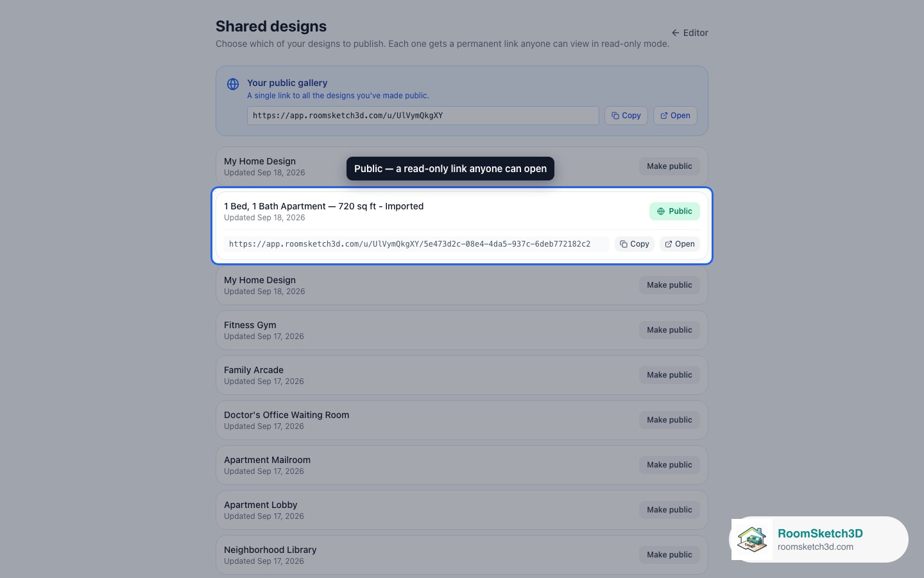Screen dimensions: 924x578
Task: Click the globe icon beside Your public gallery
Action: 233,84
